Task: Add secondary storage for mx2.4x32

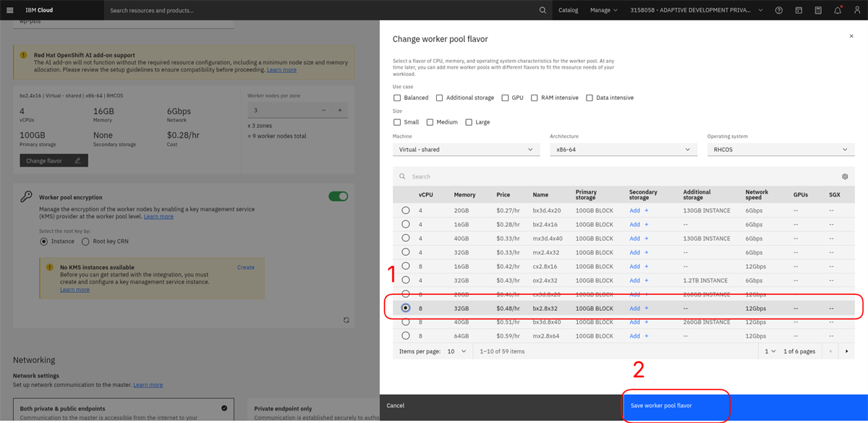Action: pyautogui.click(x=639, y=252)
